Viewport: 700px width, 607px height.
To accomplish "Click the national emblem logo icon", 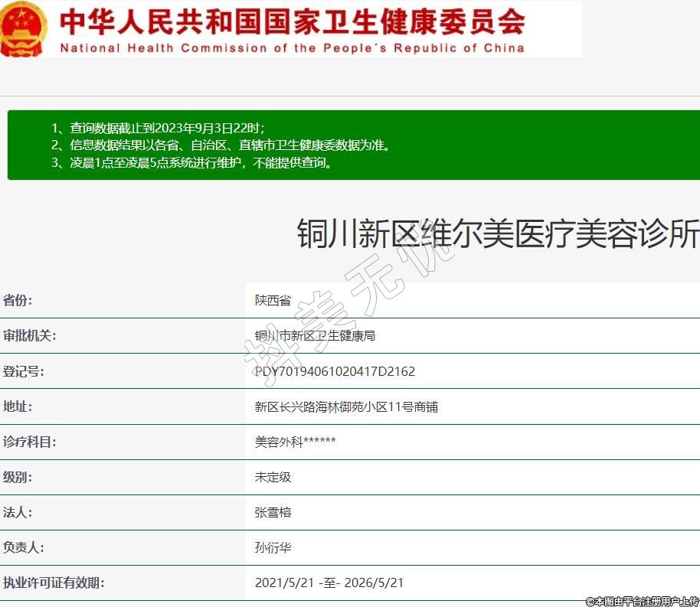I will [23, 29].
